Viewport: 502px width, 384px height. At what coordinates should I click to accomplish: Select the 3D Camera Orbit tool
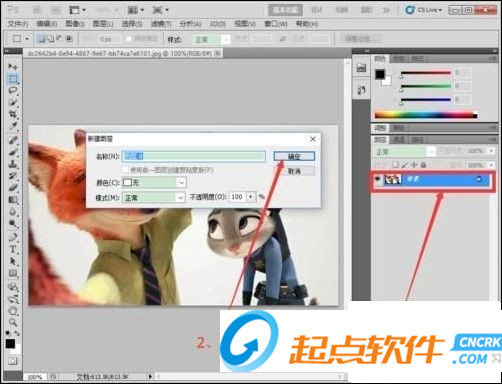tap(13, 299)
